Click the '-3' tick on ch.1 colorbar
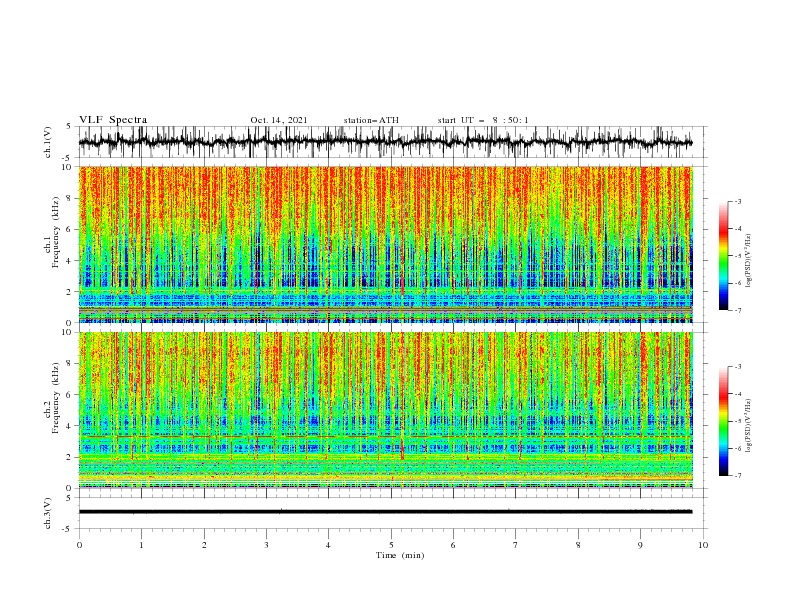 737,201
